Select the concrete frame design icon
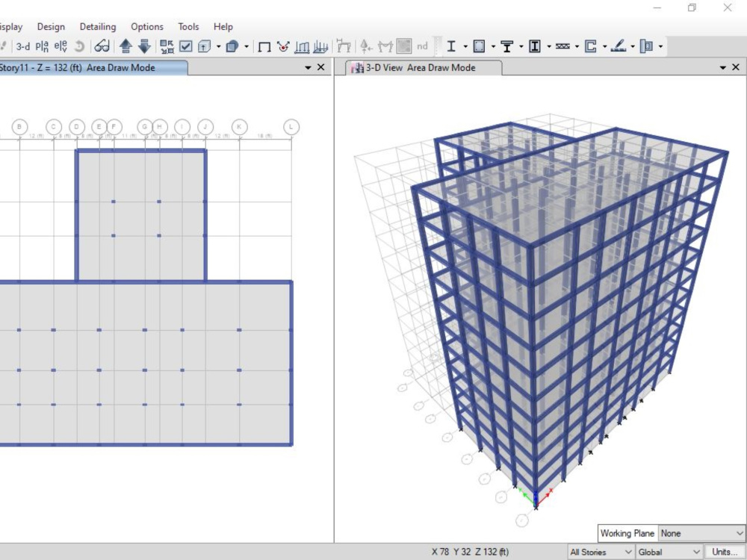The image size is (747, 560). click(x=479, y=46)
